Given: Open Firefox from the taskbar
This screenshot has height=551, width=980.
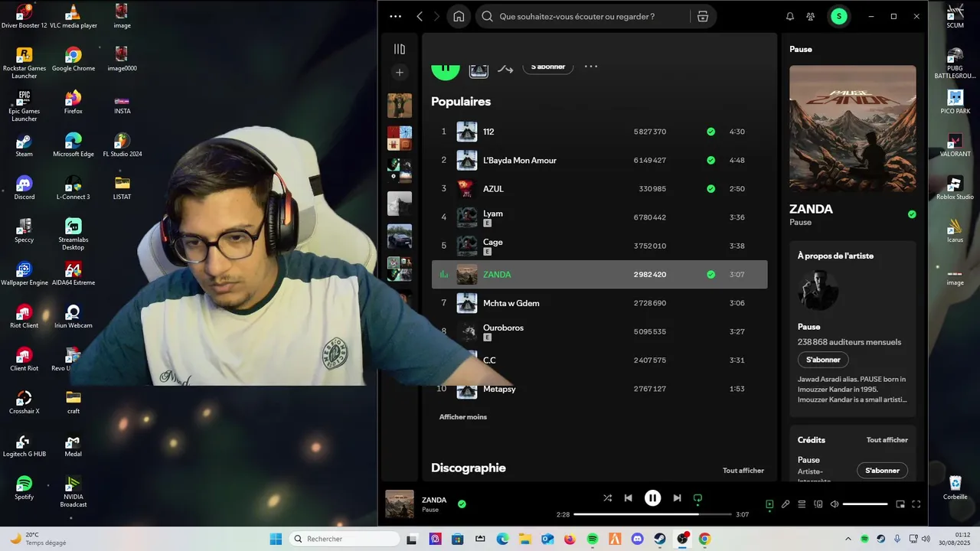Looking at the screenshot, I should (570, 539).
